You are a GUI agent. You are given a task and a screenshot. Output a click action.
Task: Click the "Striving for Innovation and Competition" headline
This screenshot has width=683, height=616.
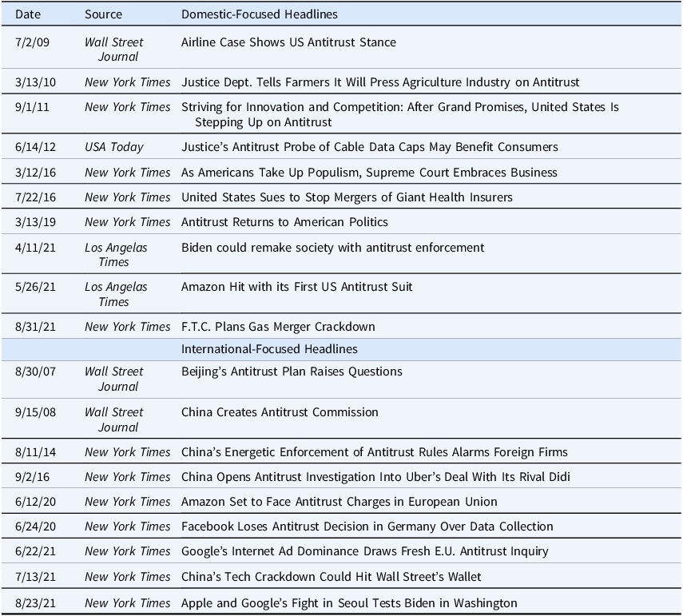click(400, 114)
